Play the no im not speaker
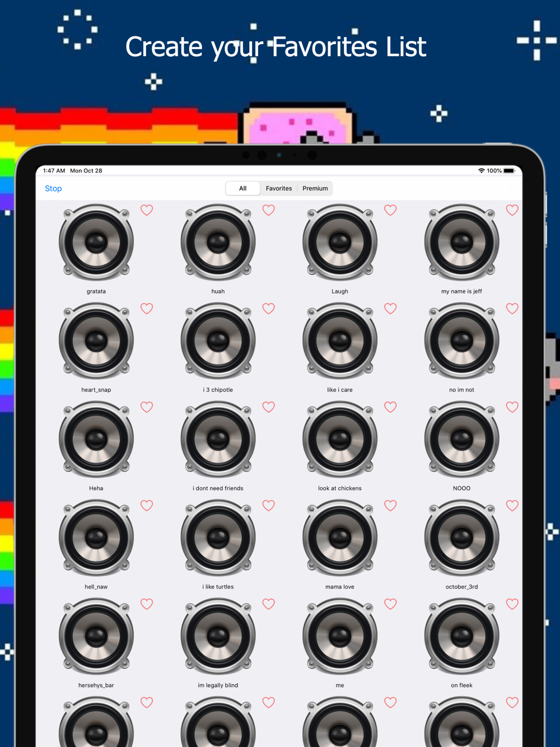This screenshot has width=560, height=747. click(461, 341)
